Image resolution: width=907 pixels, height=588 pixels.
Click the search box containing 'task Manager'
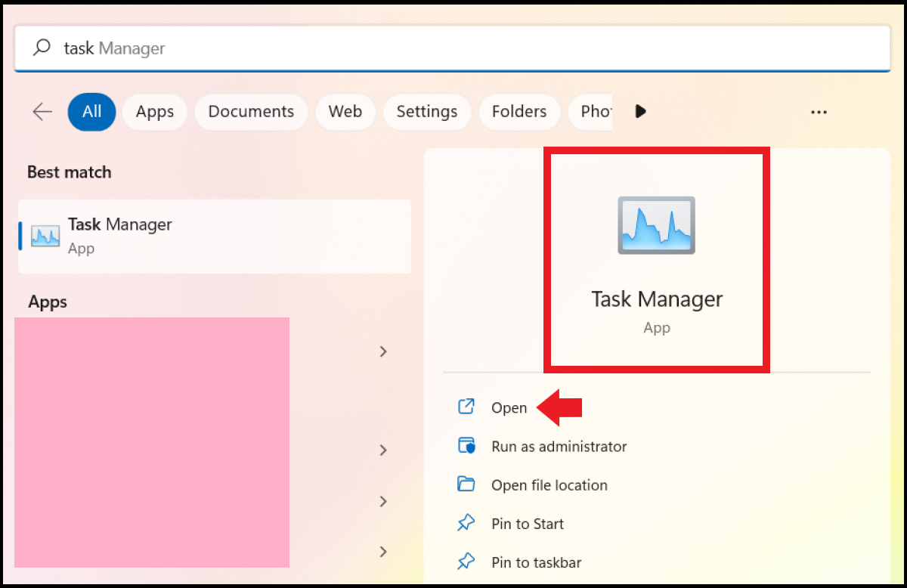pyautogui.click(x=452, y=48)
